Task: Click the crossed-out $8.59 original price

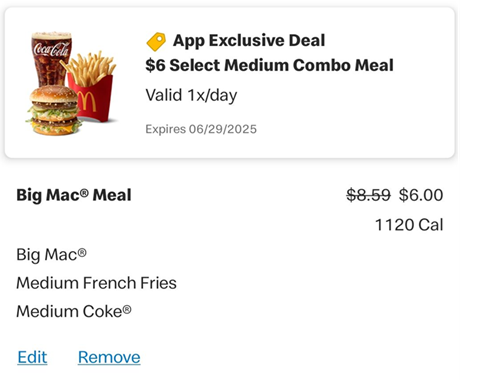Action: coord(368,195)
